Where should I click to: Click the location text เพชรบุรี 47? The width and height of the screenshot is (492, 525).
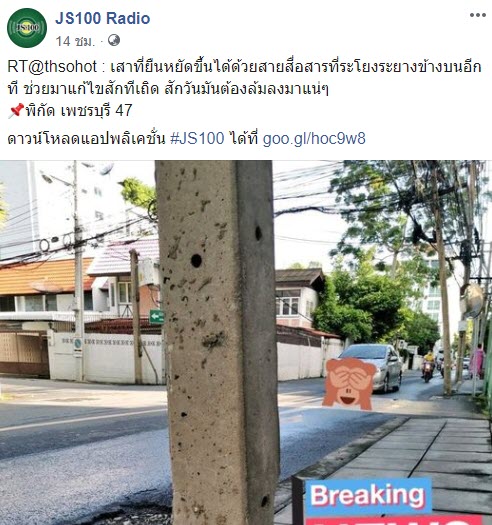96,111
